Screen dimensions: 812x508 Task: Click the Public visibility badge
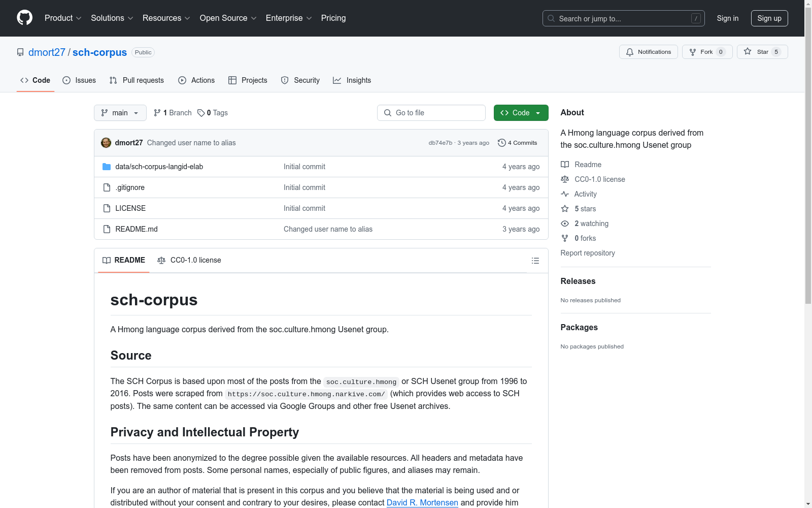click(x=143, y=52)
